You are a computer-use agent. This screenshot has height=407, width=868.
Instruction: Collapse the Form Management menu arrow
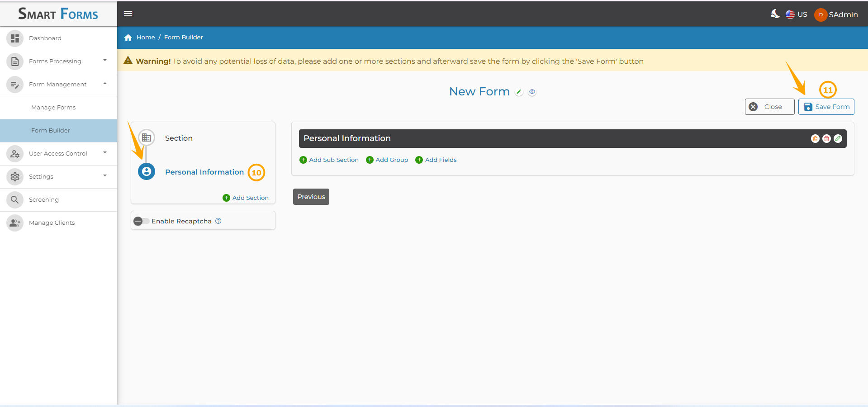[105, 83]
